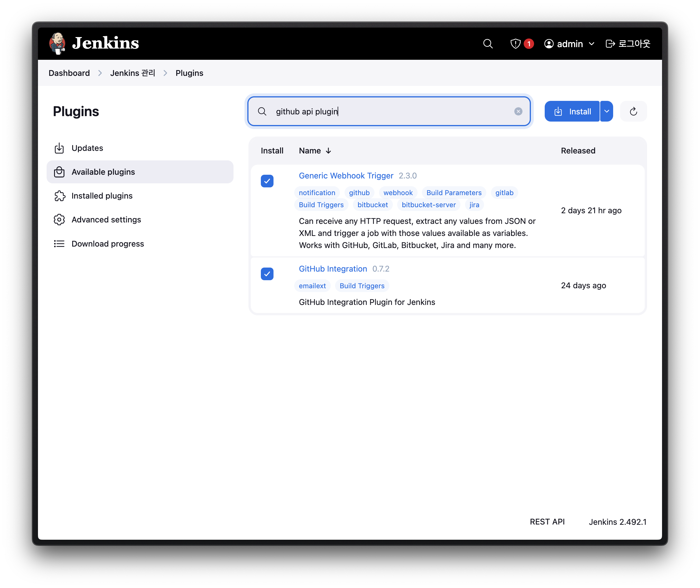Click the admin user avatar icon

point(549,44)
